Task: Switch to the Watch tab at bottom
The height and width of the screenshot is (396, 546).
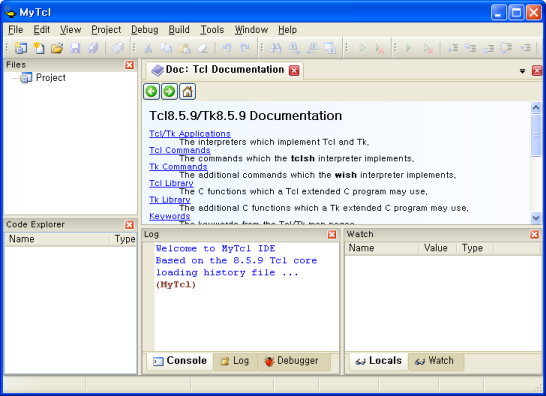Action: pyautogui.click(x=435, y=361)
